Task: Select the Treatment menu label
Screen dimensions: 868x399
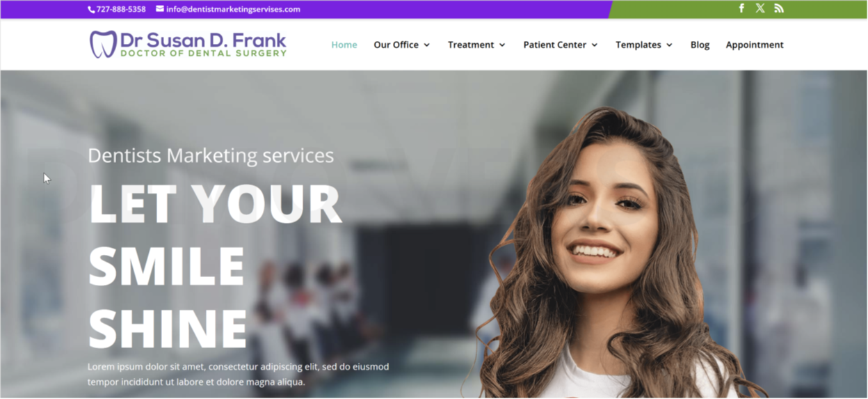Action: (x=471, y=45)
